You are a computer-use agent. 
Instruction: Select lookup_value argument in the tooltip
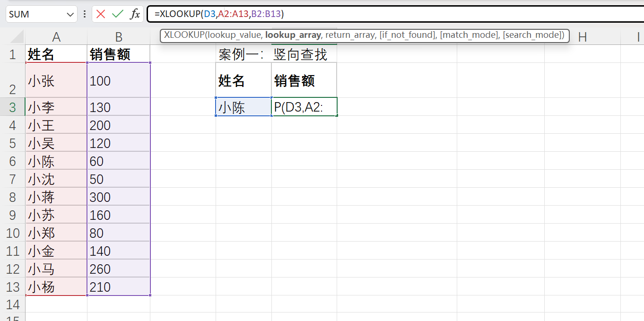pos(234,35)
